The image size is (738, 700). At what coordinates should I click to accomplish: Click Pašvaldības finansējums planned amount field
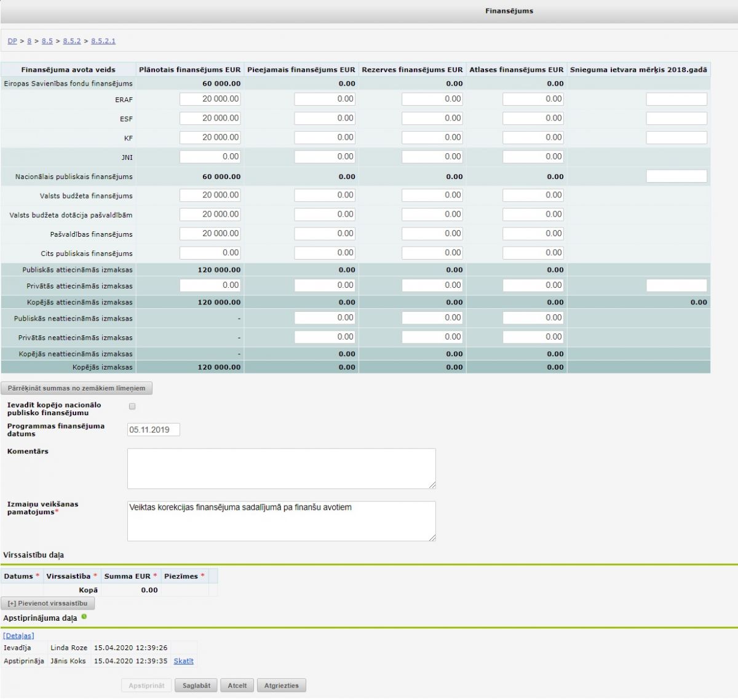210,234
